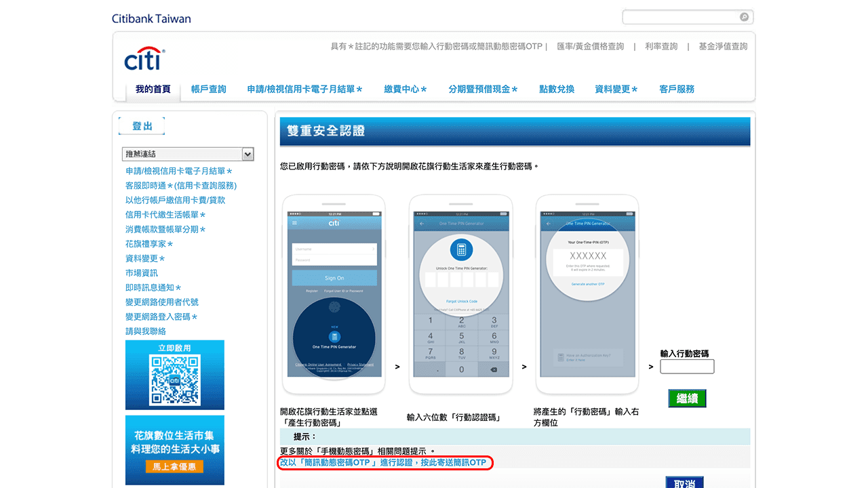This screenshot has width=868, height=488.
Task: Open the 我的首頁 tab
Action: click(x=153, y=89)
